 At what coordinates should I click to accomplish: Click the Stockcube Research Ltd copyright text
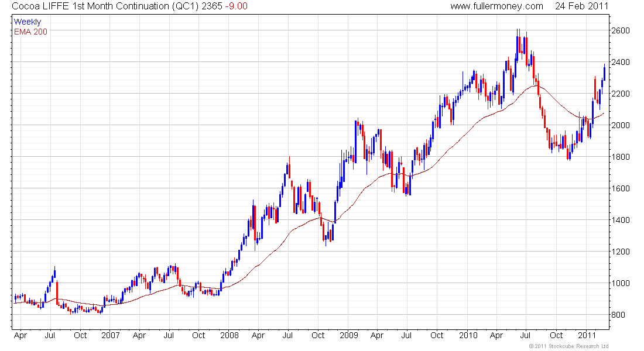568,346
